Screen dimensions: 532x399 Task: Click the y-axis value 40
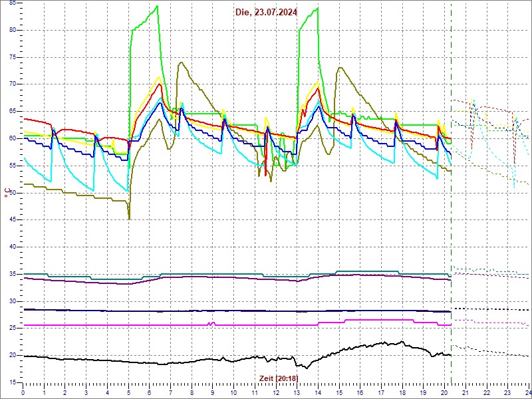coord(13,247)
